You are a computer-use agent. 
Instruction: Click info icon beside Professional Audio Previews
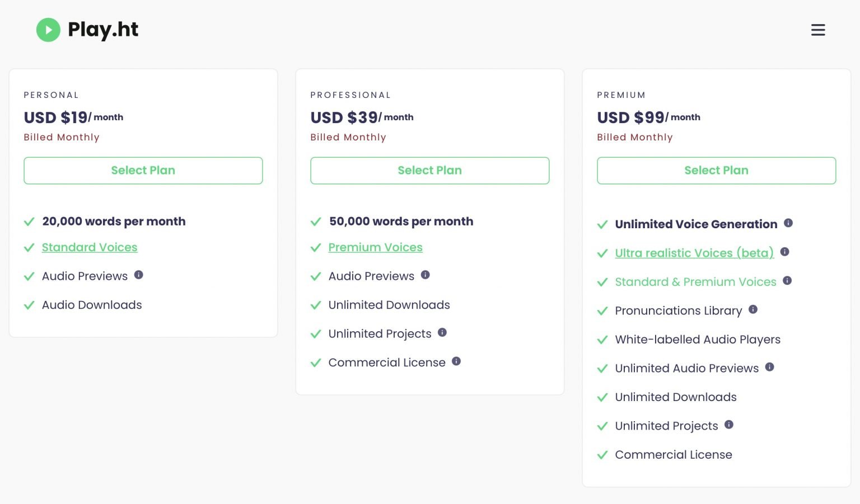(x=426, y=275)
